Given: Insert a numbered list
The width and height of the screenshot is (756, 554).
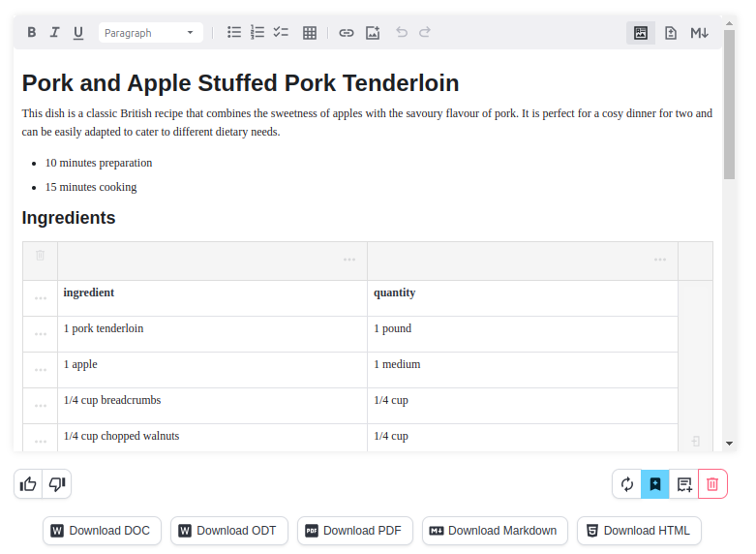Looking at the screenshot, I should click(x=257, y=33).
